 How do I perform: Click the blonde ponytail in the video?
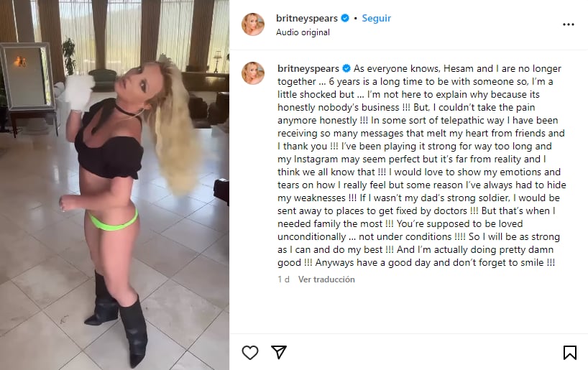[176, 127]
